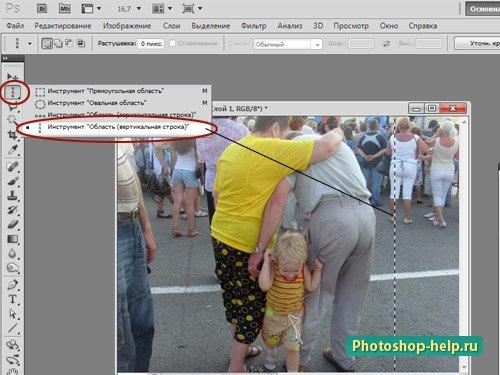Click the Растушевка field showing 0 пикс.

[151, 44]
